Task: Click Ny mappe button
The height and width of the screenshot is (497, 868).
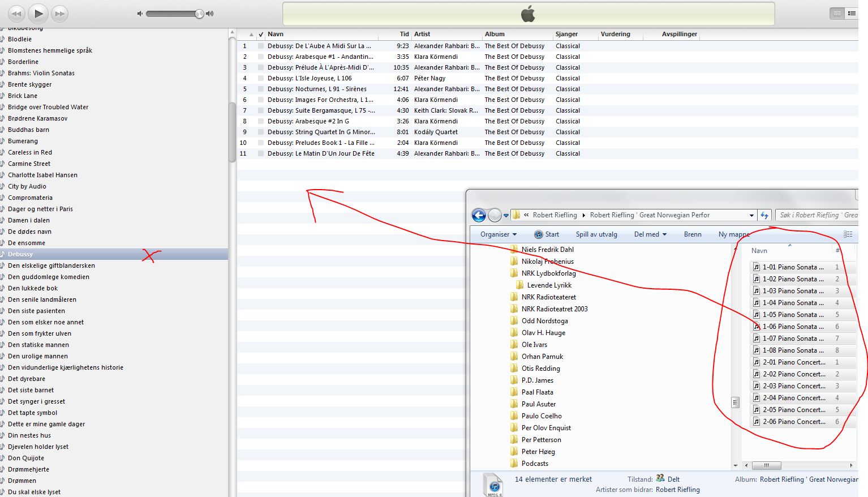Action: pyautogui.click(x=734, y=234)
